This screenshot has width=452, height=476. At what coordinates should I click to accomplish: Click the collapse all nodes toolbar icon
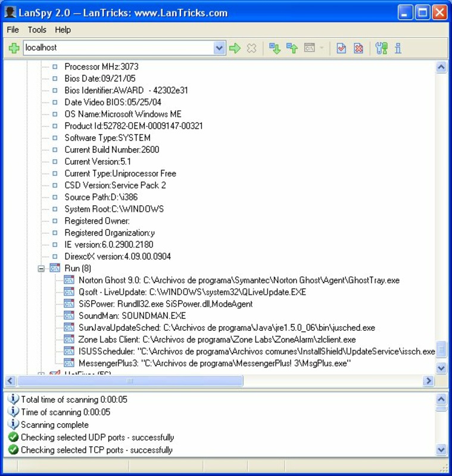(292, 48)
